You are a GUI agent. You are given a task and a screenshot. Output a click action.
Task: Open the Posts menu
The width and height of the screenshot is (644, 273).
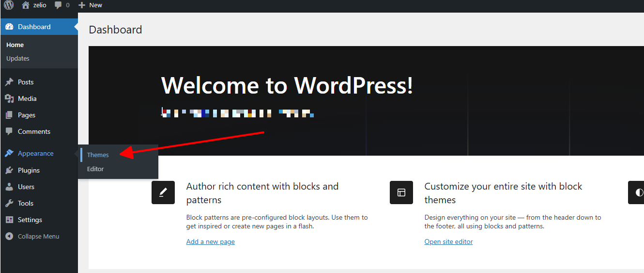(x=39, y=82)
